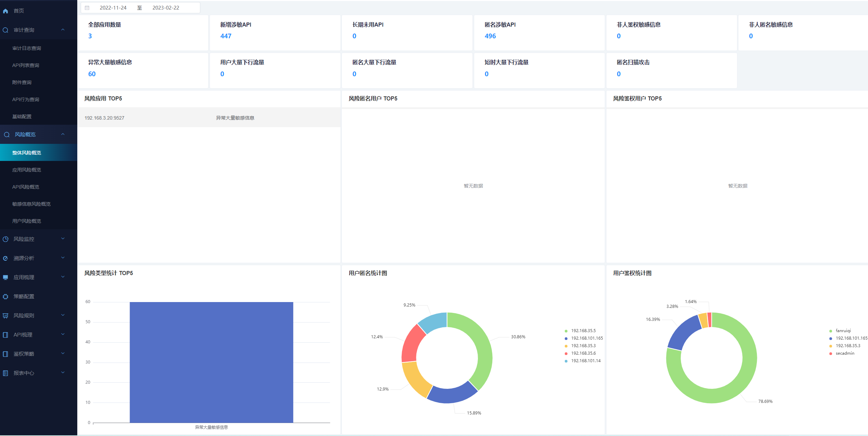Expand the 风险监控 menu chevron

(x=63, y=239)
